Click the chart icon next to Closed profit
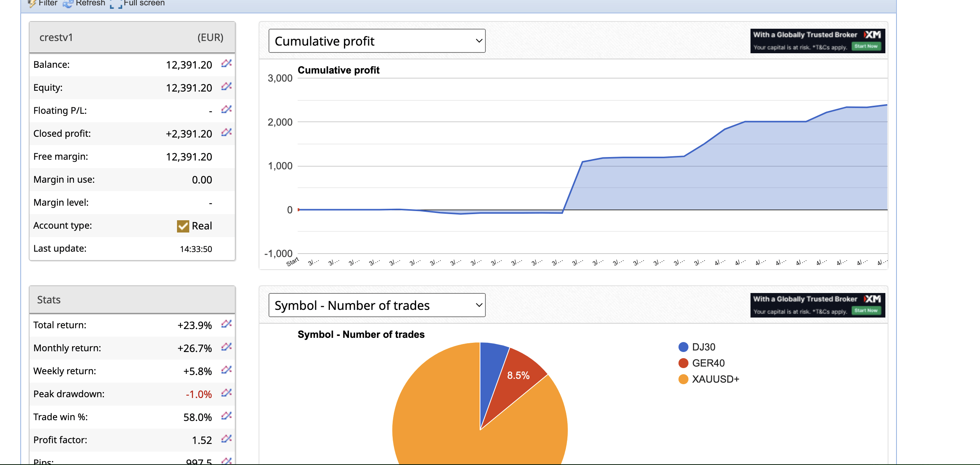The image size is (980, 465). [226, 133]
